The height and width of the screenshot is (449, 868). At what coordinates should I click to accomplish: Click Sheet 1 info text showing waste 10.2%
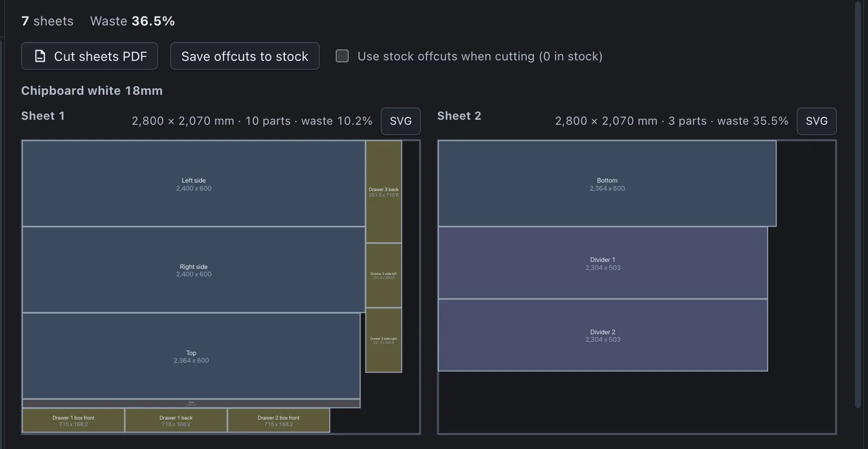[252, 121]
